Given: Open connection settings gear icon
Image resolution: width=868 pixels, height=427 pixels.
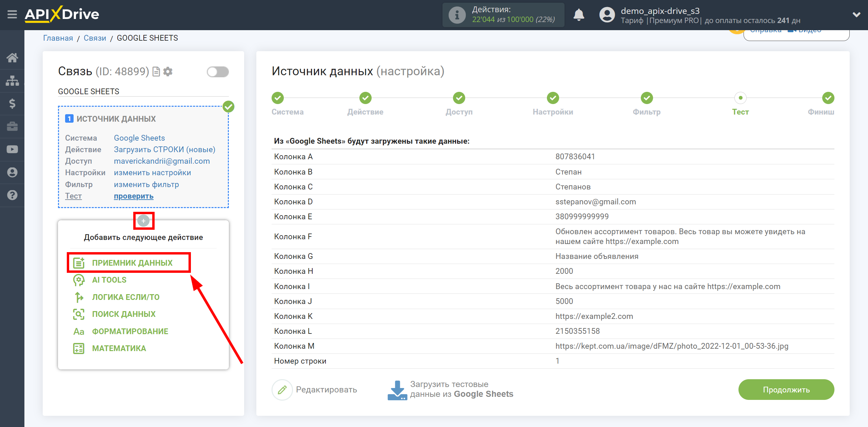Looking at the screenshot, I should point(168,72).
